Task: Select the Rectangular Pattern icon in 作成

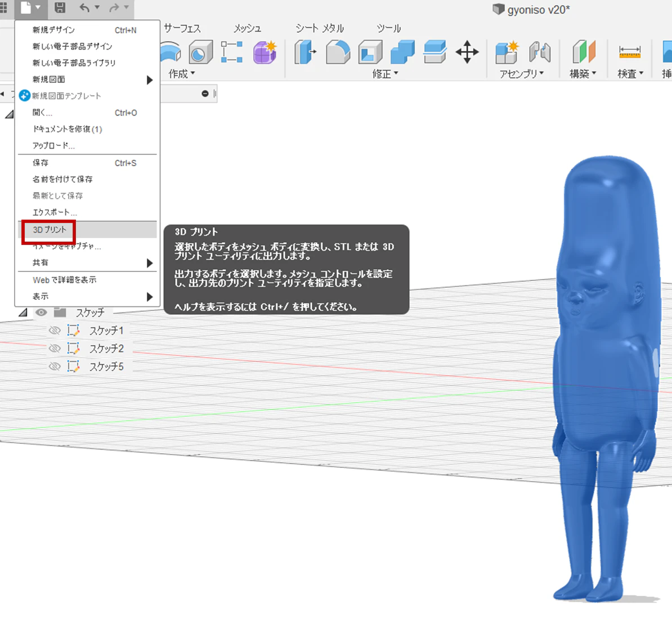Action: coord(232,52)
